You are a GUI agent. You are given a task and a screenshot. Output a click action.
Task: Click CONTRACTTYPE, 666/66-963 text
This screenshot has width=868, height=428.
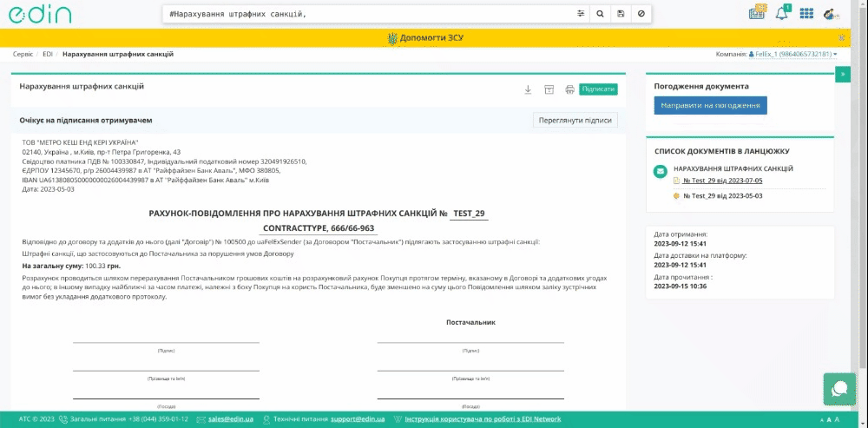319,227
